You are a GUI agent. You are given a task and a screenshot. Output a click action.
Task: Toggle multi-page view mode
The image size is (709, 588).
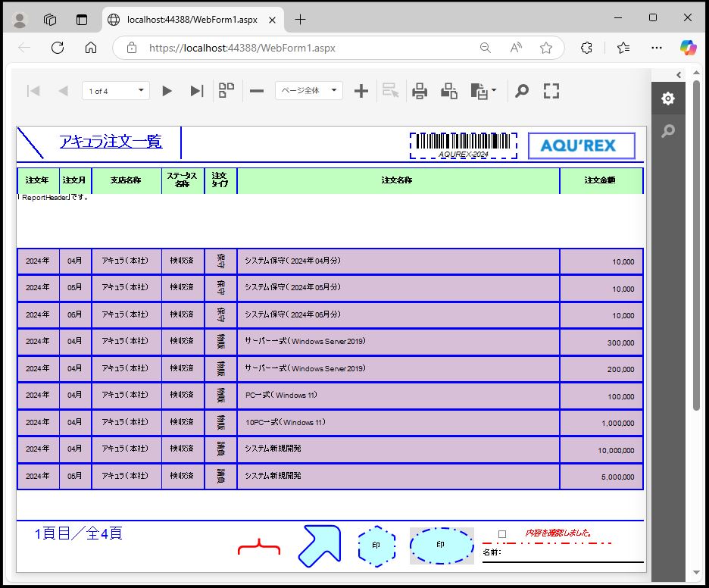[x=226, y=91]
